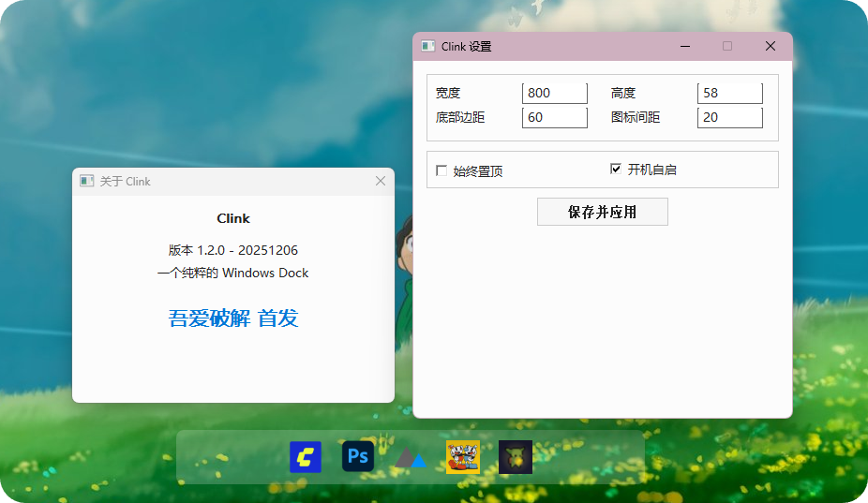
Task: Close the Clink 设置 window
Action: [771, 46]
